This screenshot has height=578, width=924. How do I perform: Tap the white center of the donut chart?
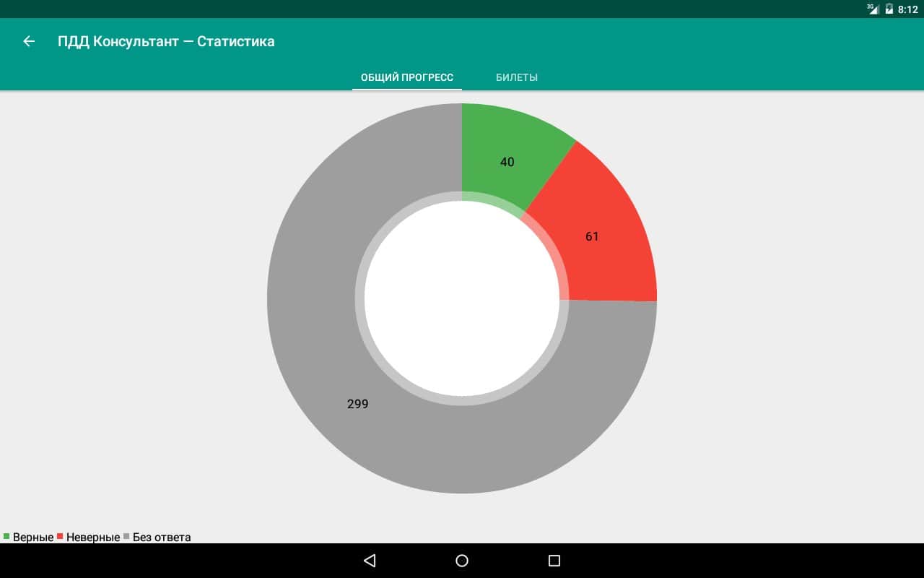462,298
